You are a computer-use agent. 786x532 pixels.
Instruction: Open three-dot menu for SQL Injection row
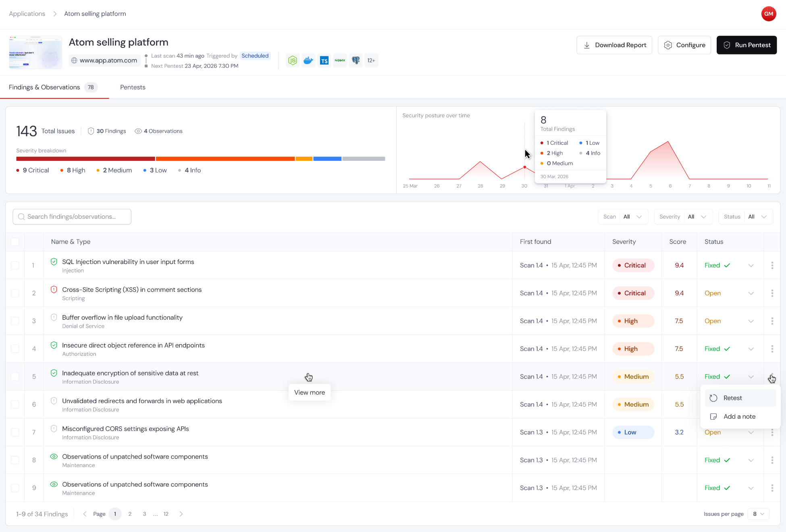click(772, 265)
